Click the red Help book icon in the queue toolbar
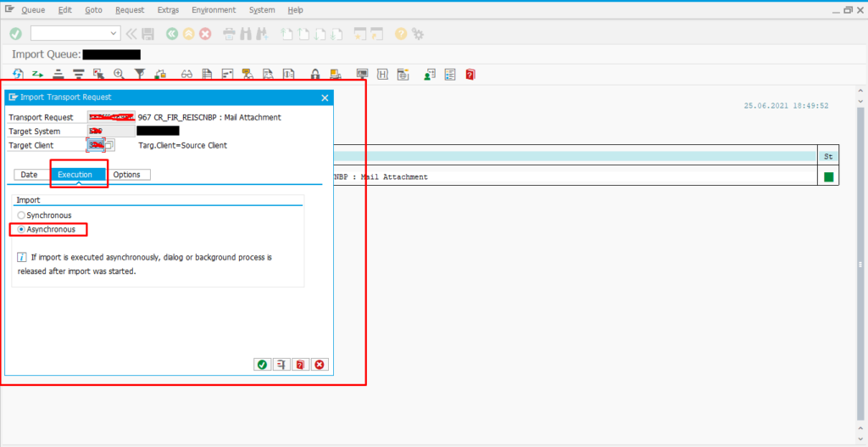The image size is (868, 447). coord(470,75)
